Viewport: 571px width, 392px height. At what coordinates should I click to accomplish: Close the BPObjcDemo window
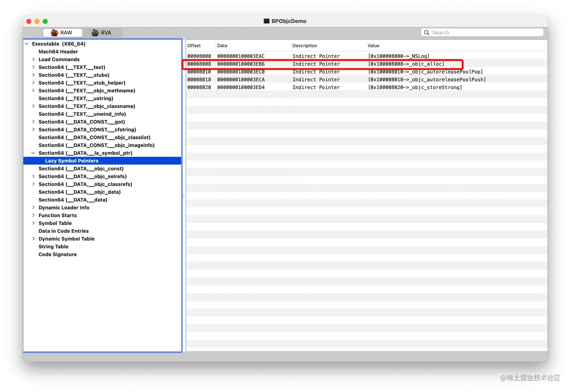click(x=29, y=22)
